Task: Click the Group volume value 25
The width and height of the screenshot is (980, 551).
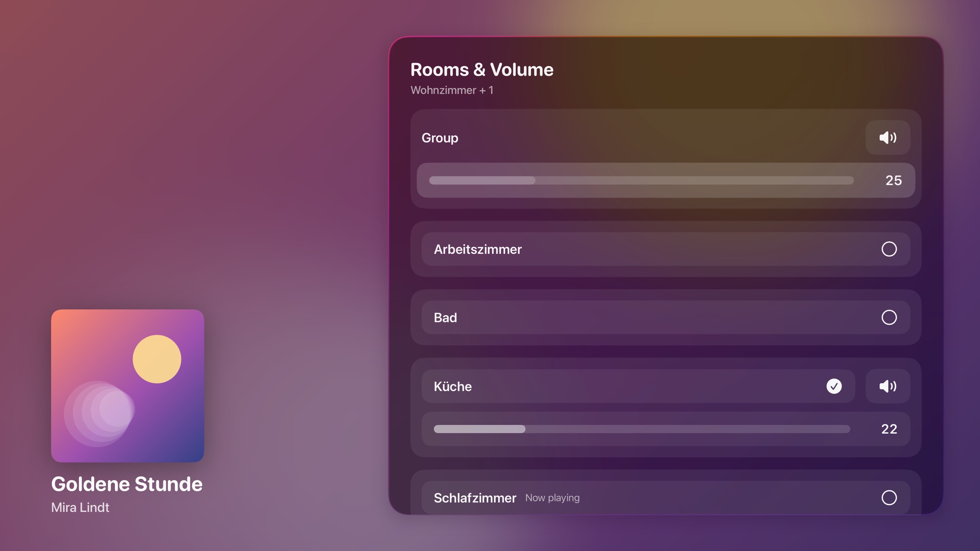Action: point(893,180)
